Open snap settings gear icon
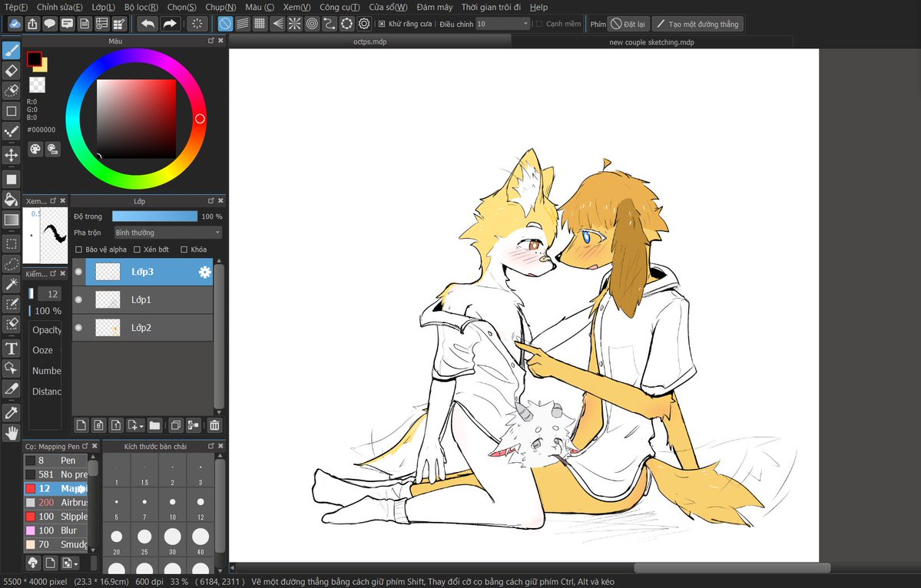Screen dimensions: 921x588 click(x=364, y=24)
